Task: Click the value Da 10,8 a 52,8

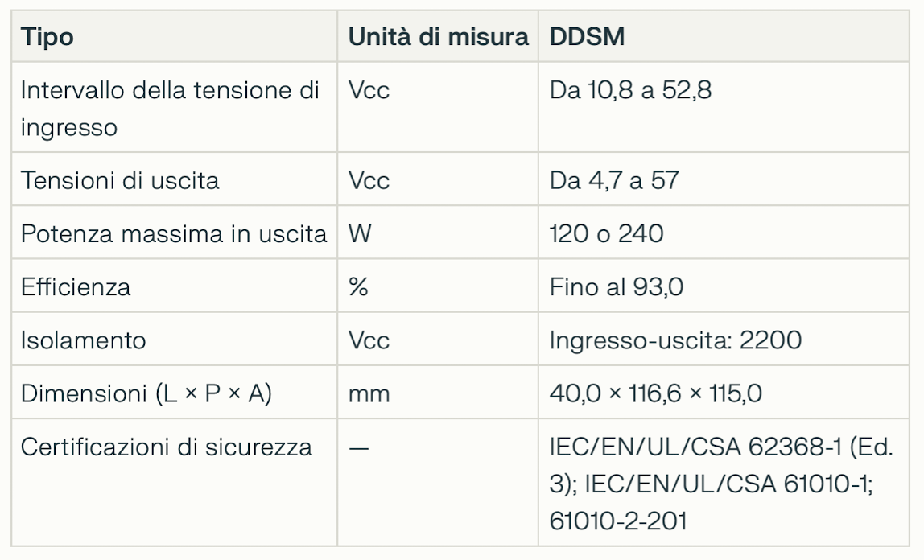Action: pyautogui.click(x=630, y=90)
